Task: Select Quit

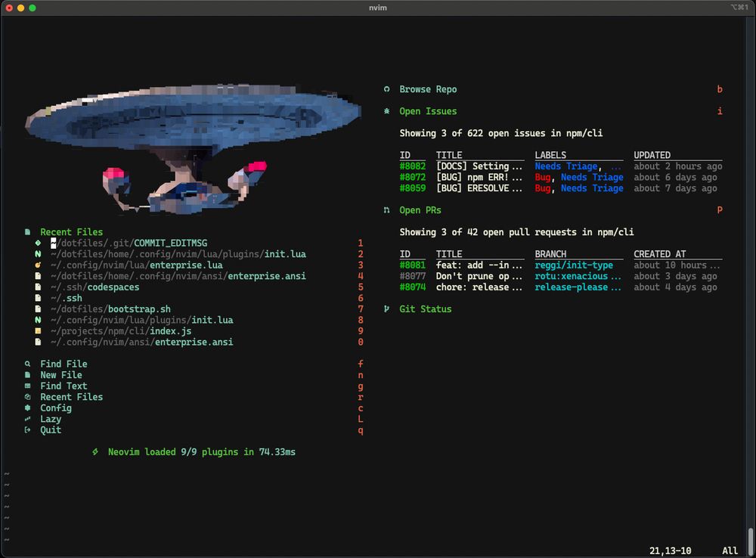Action: click(x=51, y=430)
